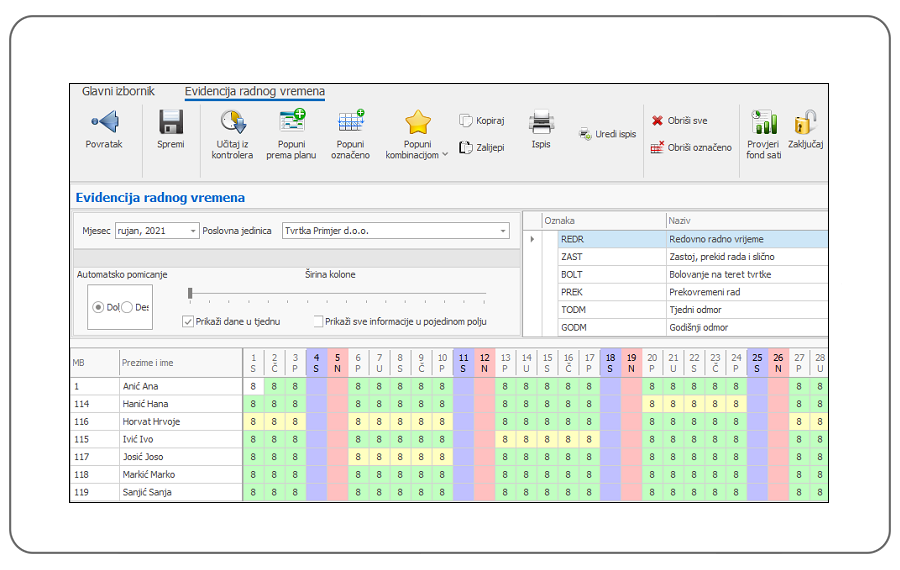Open the Mjesec month dropdown
This screenshot has height=570, width=900.
(193, 231)
